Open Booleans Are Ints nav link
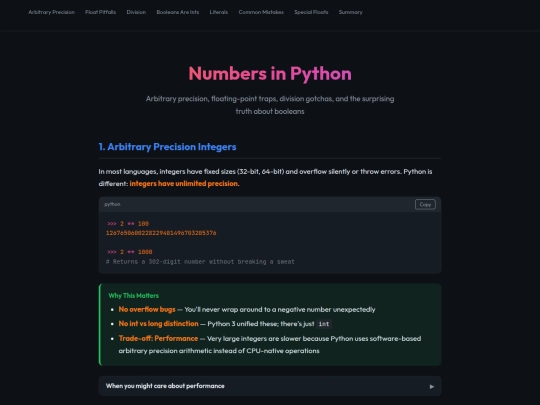540x405 pixels. coord(178,12)
